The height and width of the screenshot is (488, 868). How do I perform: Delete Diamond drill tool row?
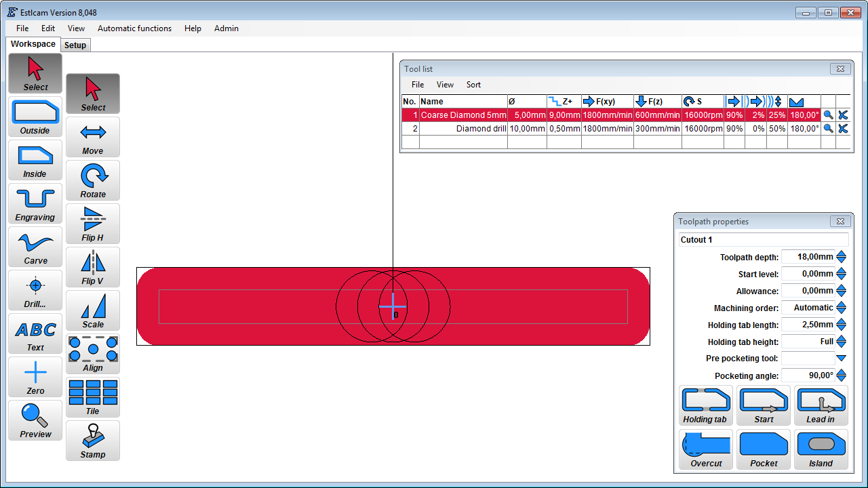843,129
